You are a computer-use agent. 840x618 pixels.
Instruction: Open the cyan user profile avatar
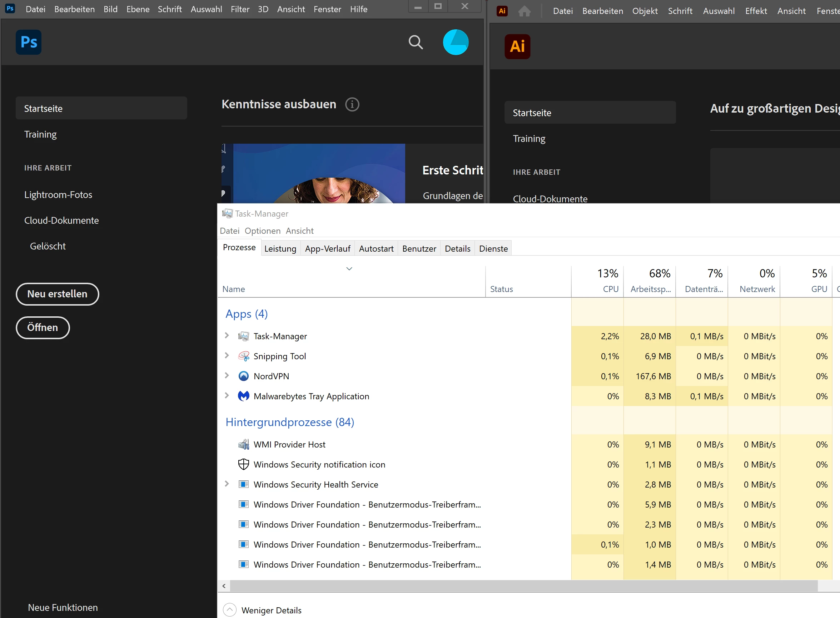click(x=456, y=42)
